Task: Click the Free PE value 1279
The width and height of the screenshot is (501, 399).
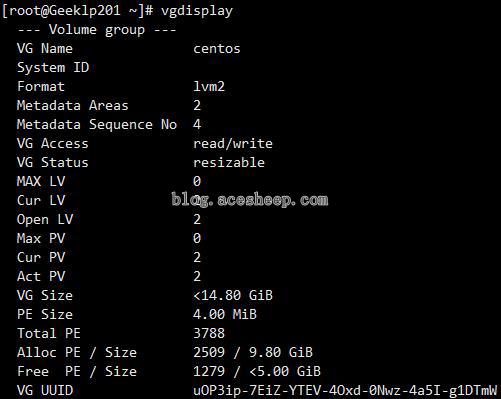Action: click(209, 371)
